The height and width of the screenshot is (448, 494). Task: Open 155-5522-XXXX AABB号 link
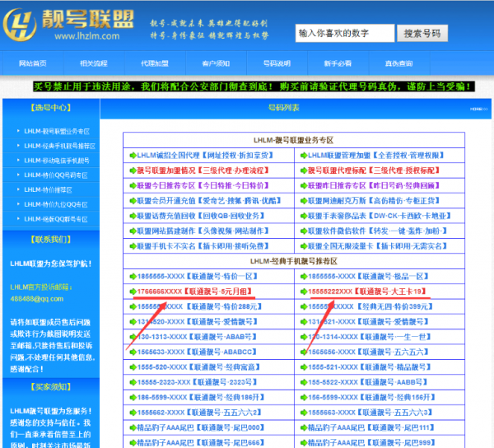point(368,382)
